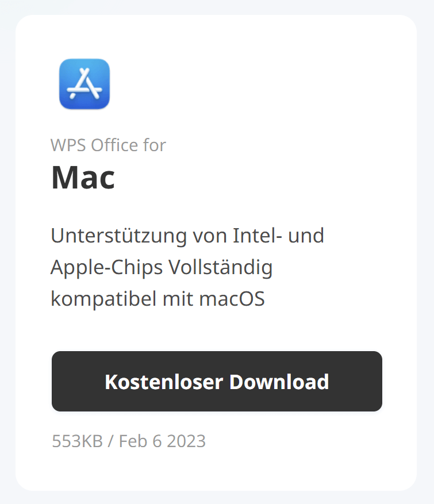Click the 553KB file size text
The image size is (434, 504).
point(76,441)
